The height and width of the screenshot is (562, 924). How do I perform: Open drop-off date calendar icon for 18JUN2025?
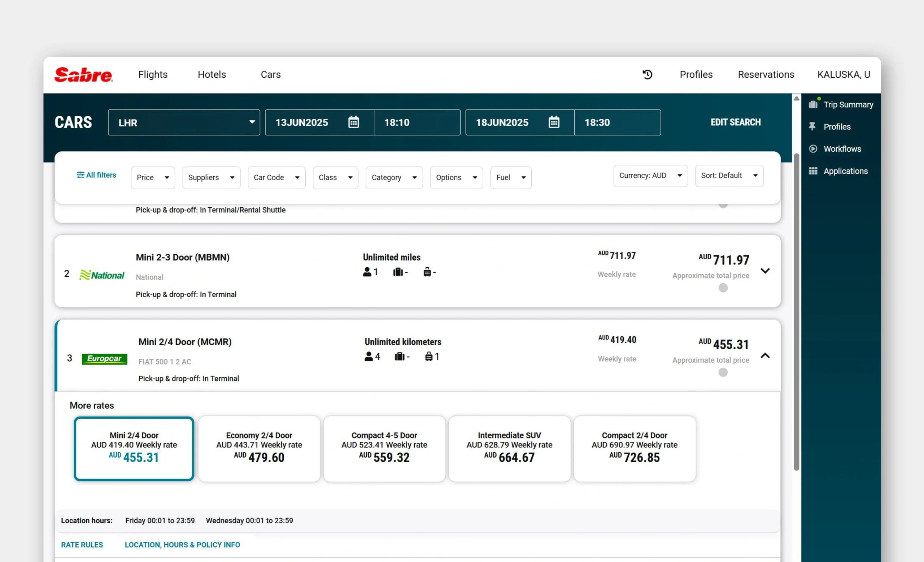click(554, 122)
